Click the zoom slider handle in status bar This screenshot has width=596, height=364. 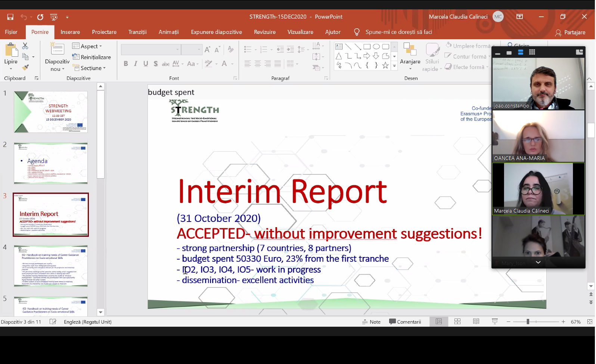[528, 321]
